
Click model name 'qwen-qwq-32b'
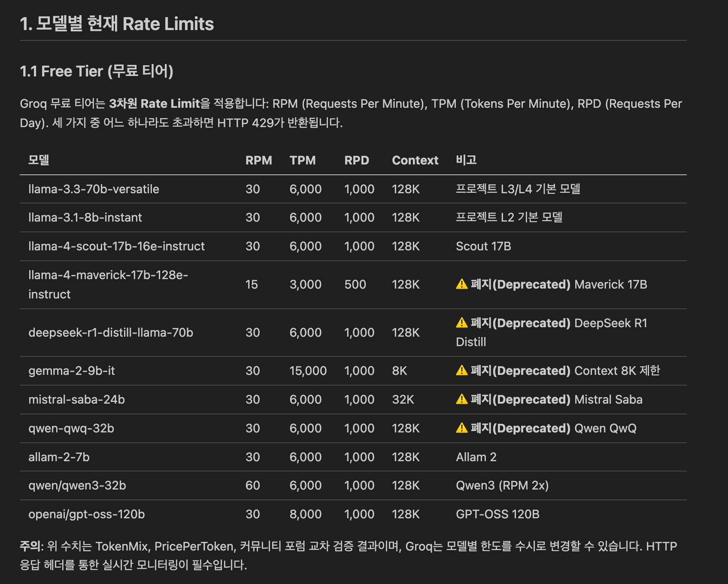click(71, 428)
